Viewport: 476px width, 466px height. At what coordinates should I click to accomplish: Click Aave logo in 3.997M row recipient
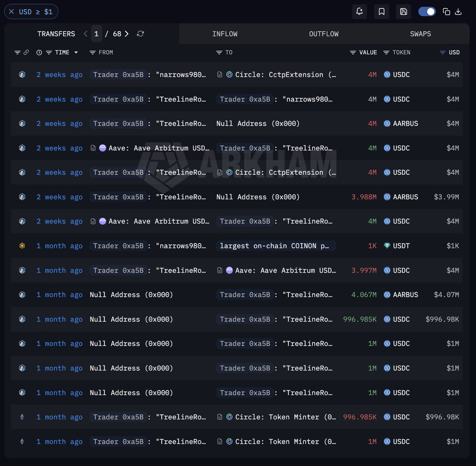click(x=229, y=270)
